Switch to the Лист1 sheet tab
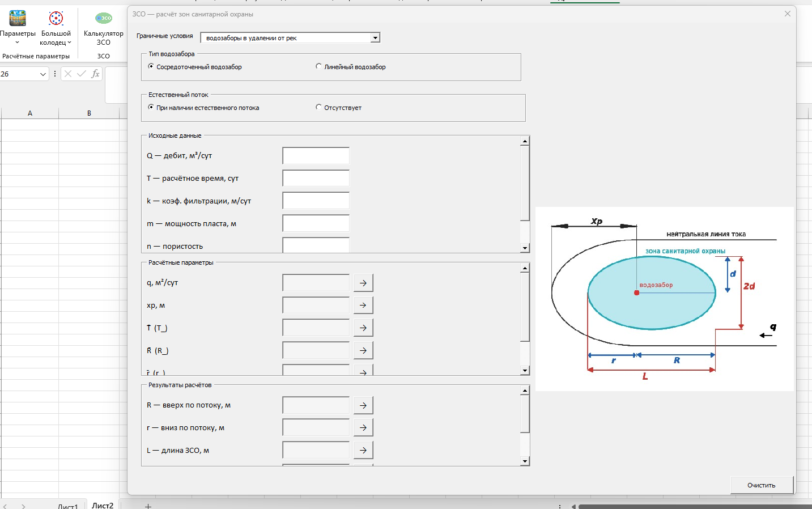Screen dimensions: 812x509 tap(67, 506)
